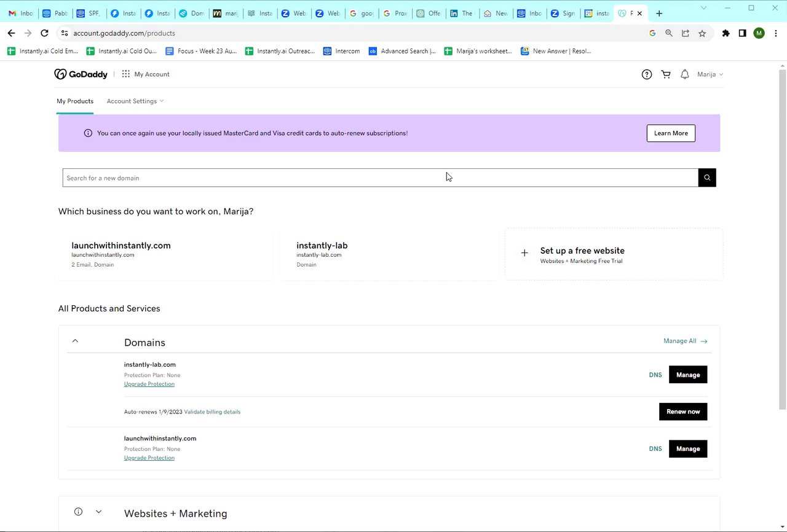
Task: Open the Instantly.ai Cold Em... bookmark
Action: 43,51
